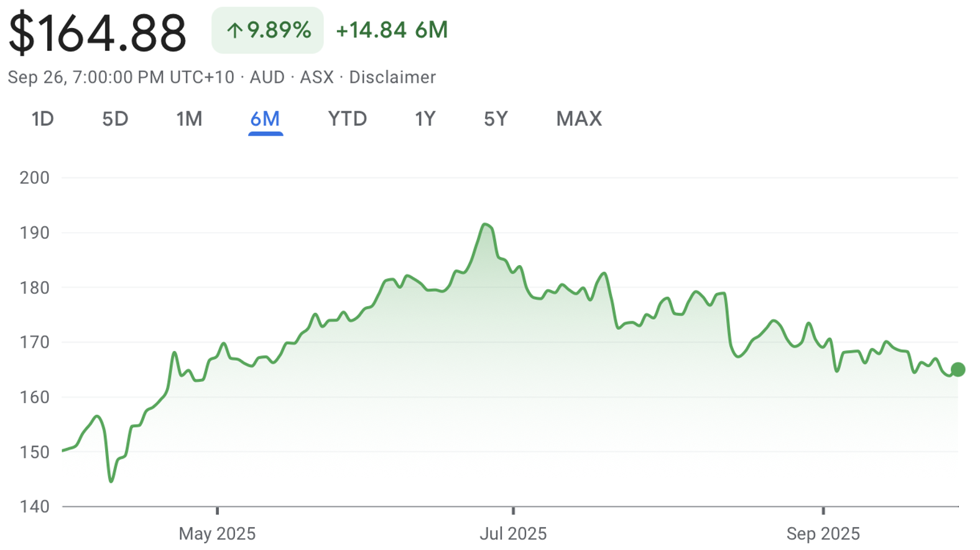Select the 1Y time range
The height and width of the screenshot is (550, 980).
pos(425,119)
